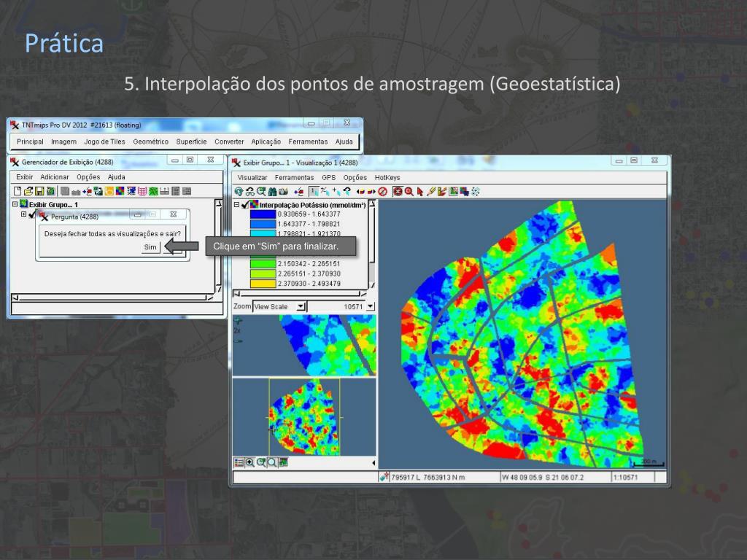Open the HotKeys menu
This screenshot has height=560, width=747.
point(387,178)
